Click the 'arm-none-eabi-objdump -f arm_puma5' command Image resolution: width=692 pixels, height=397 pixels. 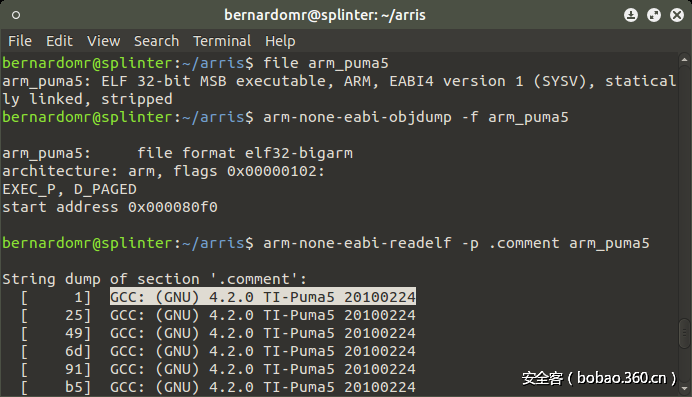tap(416, 117)
